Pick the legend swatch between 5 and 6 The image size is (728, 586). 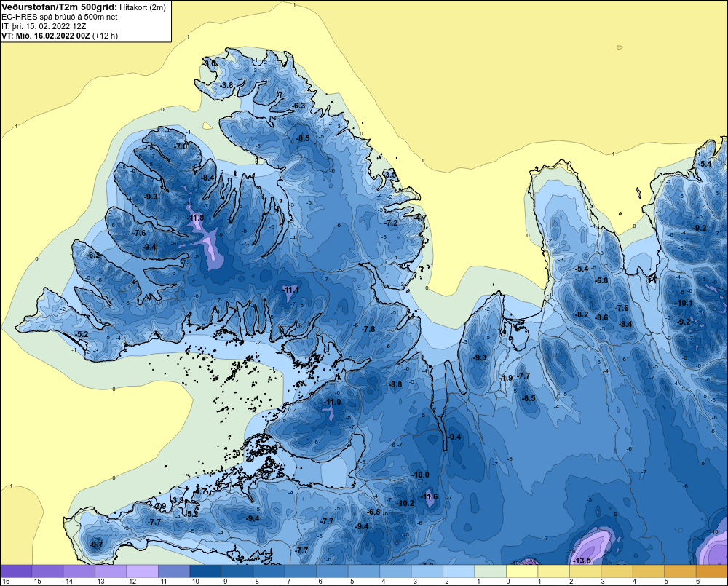[680, 571]
